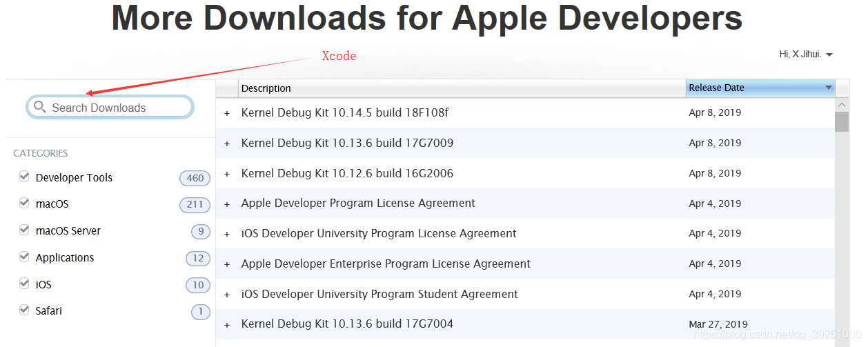Select iOS Developer University Program License Agreement text
This screenshot has height=347, width=868.
pyautogui.click(x=379, y=233)
